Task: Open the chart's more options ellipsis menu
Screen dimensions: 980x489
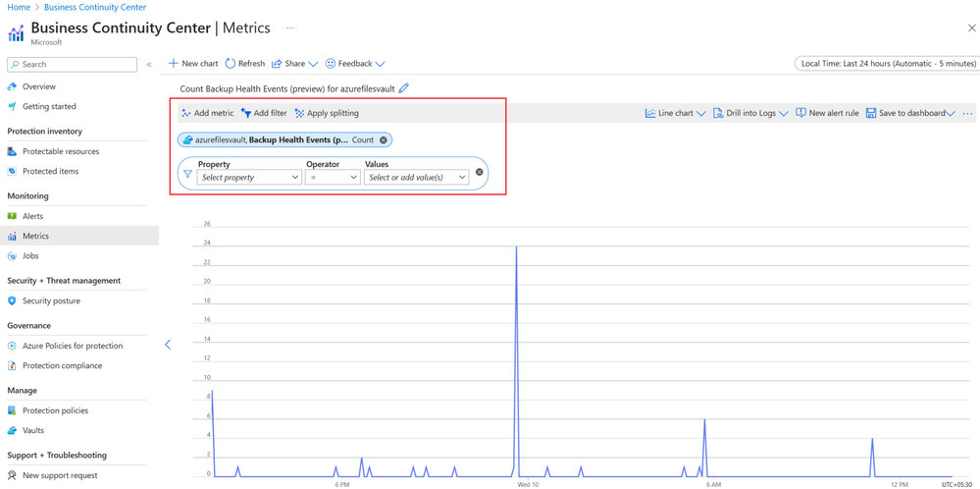Action: tap(967, 113)
